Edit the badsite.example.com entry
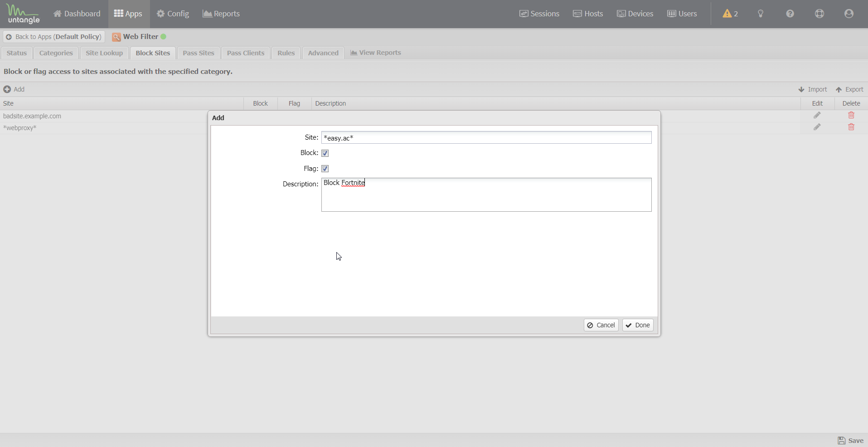The width and height of the screenshot is (868, 447). [x=817, y=116]
